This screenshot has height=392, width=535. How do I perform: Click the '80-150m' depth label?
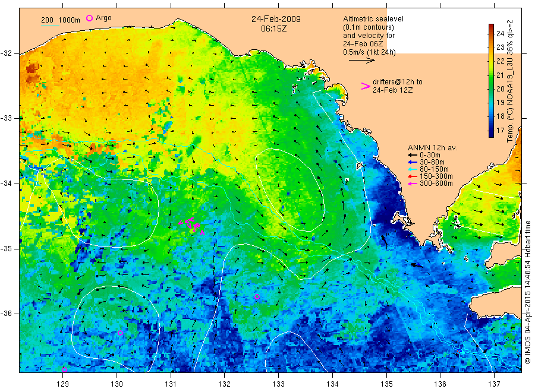tap(434, 169)
